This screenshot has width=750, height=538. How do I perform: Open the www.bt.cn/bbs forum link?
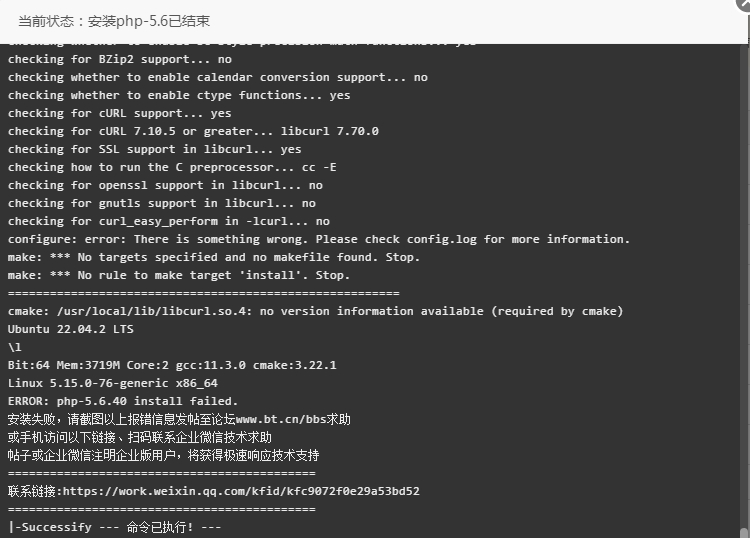(x=281, y=419)
